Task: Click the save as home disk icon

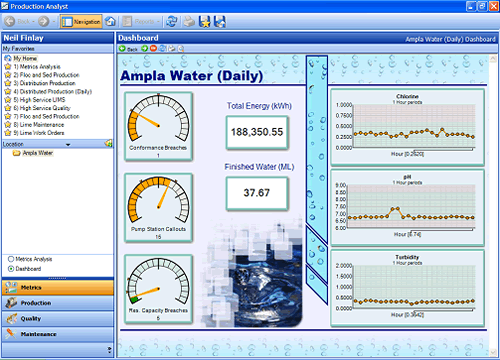Action: (x=220, y=22)
